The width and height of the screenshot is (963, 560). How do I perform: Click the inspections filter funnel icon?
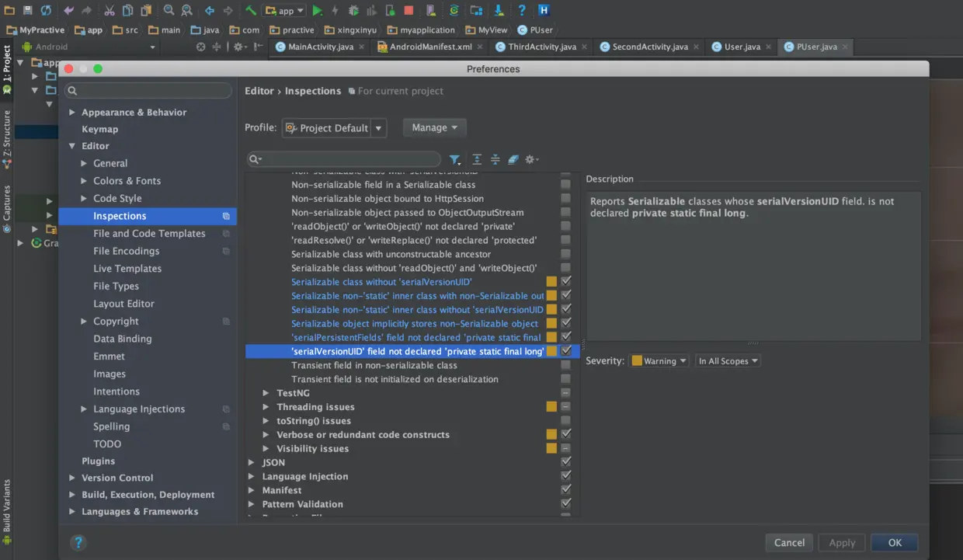click(x=455, y=159)
